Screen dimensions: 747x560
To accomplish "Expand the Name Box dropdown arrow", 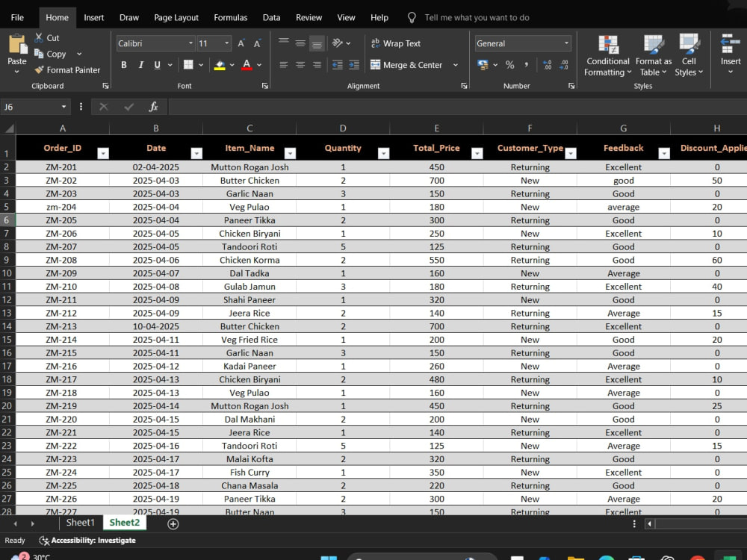I will coord(63,107).
